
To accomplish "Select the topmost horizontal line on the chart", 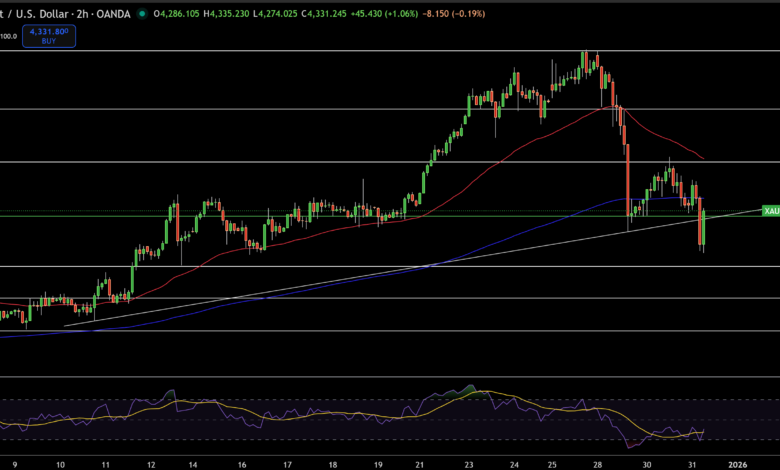I will point(300,49).
